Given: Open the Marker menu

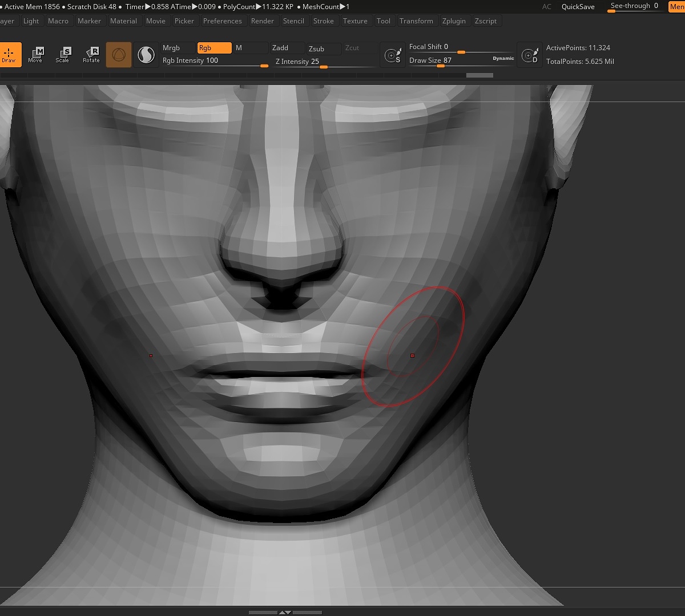Looking at the screenshot, I should 89,21.
